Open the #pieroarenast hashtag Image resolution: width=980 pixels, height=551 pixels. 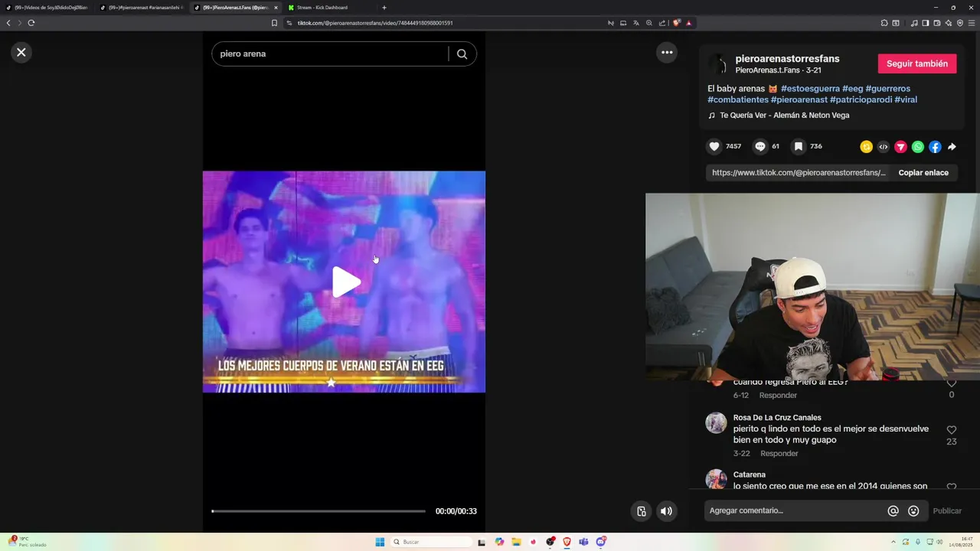click(799, 99)
